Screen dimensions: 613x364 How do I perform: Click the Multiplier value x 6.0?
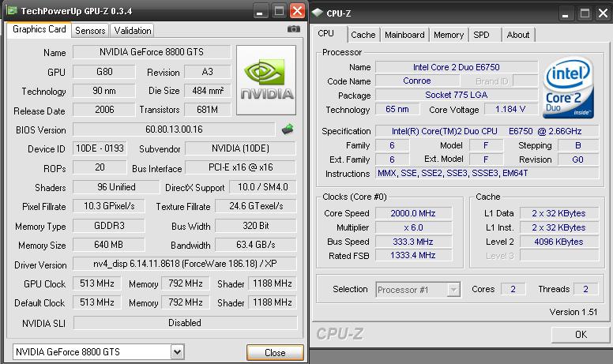[413, 227]
